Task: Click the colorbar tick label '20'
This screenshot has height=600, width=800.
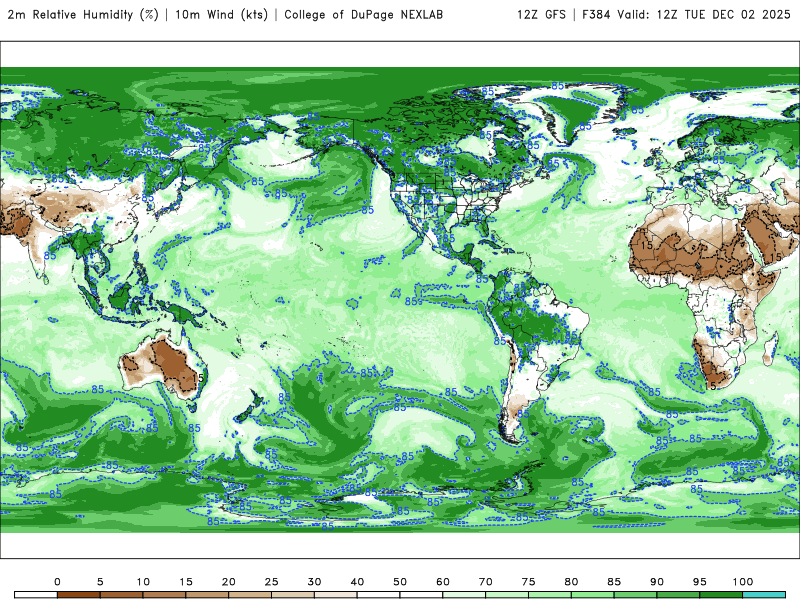Action: click(229, 582)
